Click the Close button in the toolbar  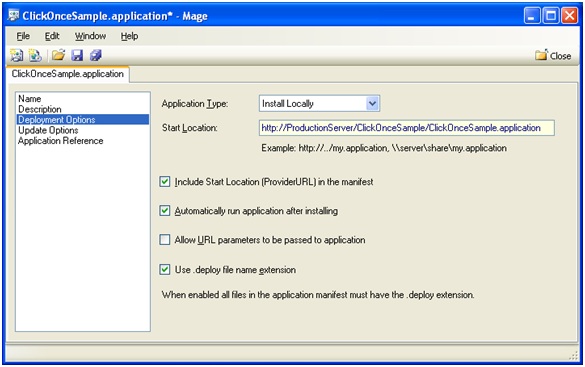tap(553, 56)
